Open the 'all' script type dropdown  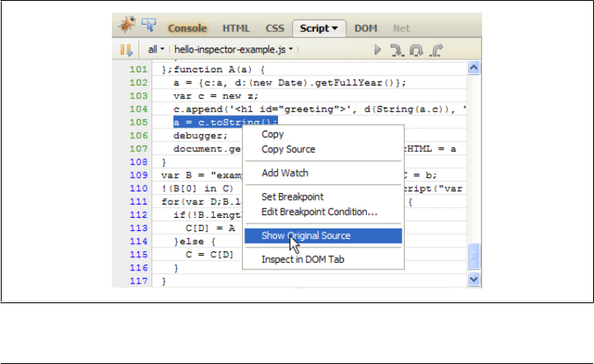[x=156, y=49]
